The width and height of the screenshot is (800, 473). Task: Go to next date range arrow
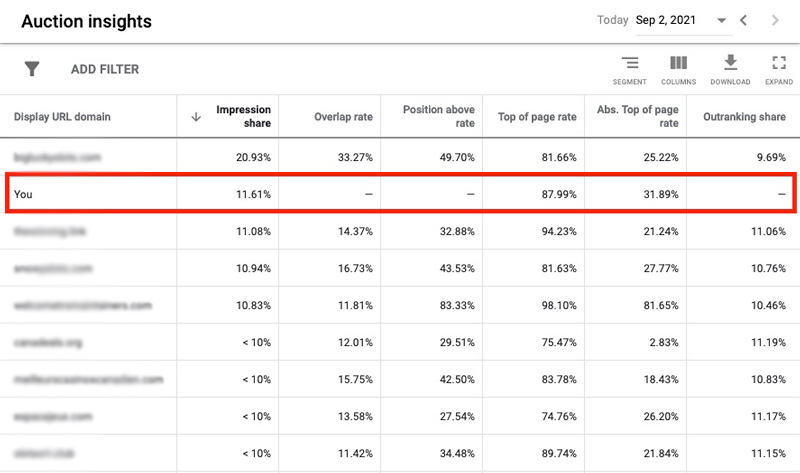[775, 20]
